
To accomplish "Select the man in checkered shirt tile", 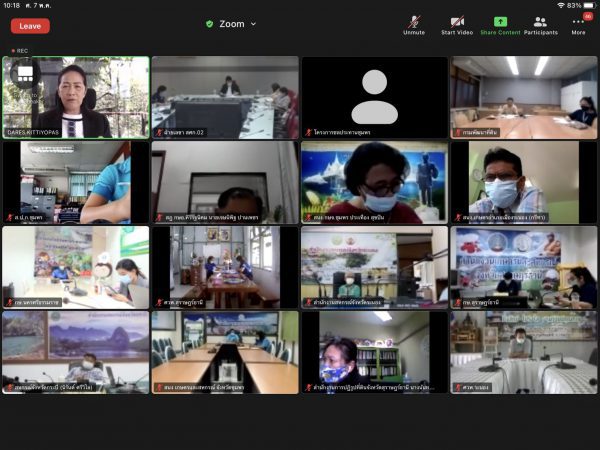I will click(x=523, y=181).
